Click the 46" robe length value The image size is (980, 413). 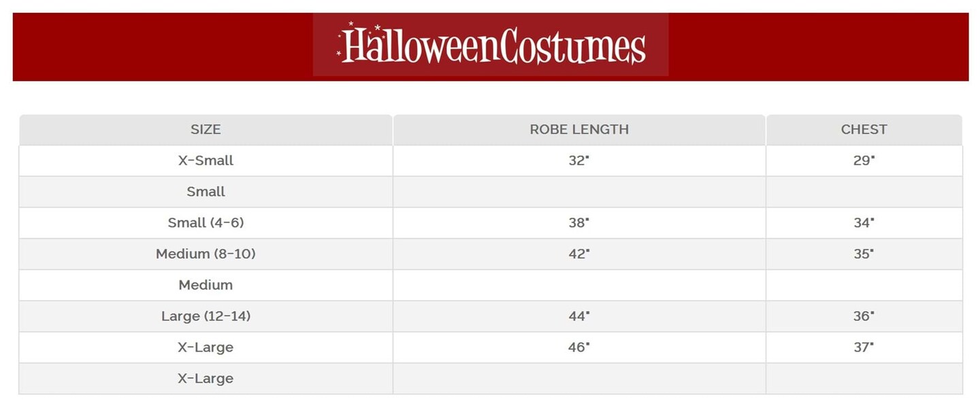578,347
